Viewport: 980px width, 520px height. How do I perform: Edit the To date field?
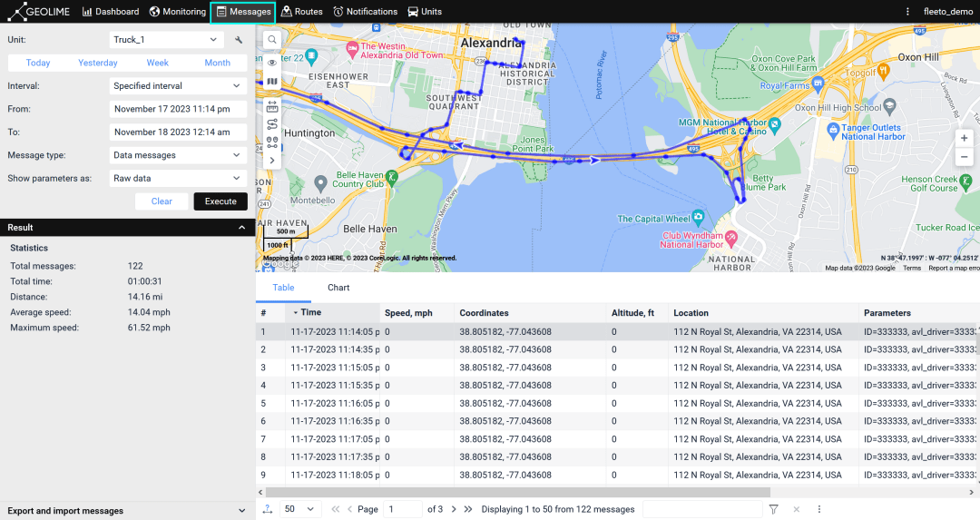tap(178, 132)
